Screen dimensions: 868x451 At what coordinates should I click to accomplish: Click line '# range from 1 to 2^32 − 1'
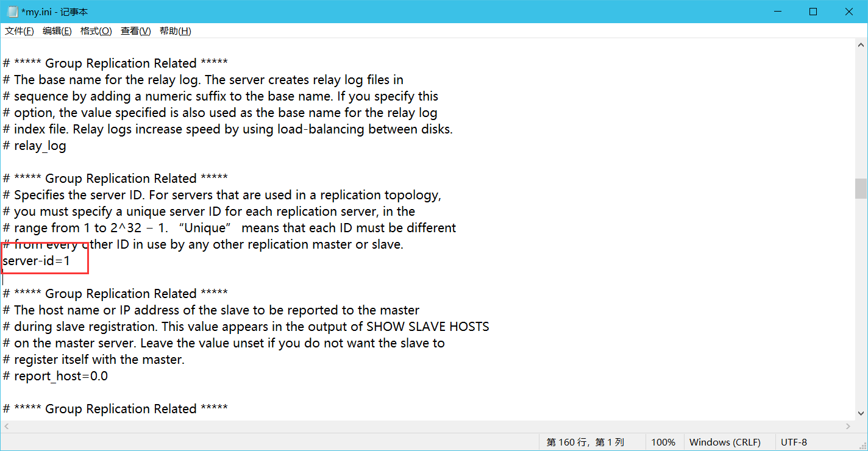(x=230, y=228)
